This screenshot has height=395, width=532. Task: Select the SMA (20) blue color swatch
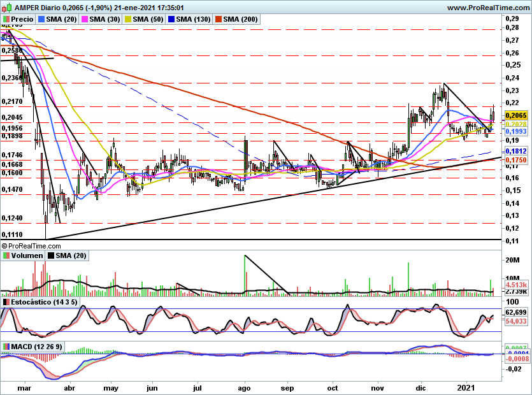coord(41,19)
